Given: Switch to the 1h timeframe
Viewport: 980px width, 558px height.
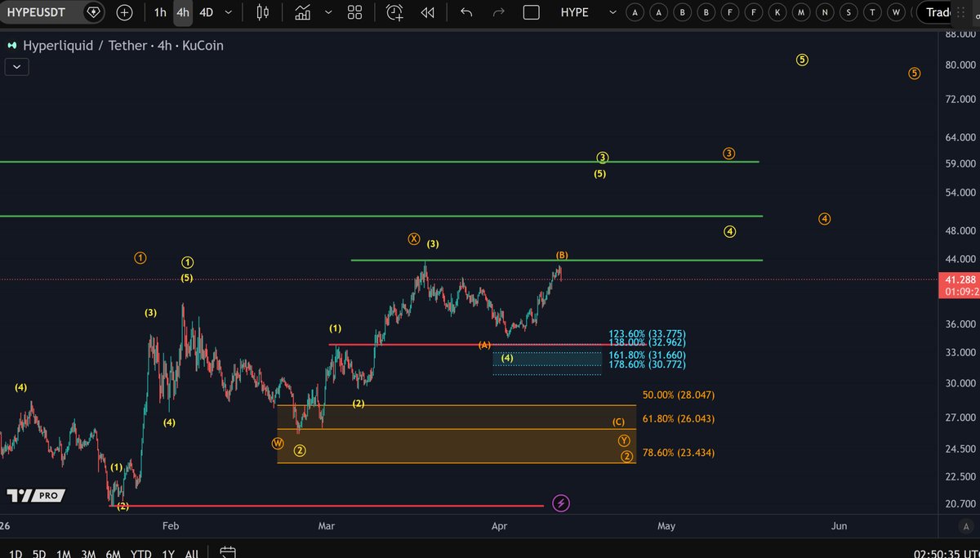Looking at the screenshot, I should (x=160, y=12).
